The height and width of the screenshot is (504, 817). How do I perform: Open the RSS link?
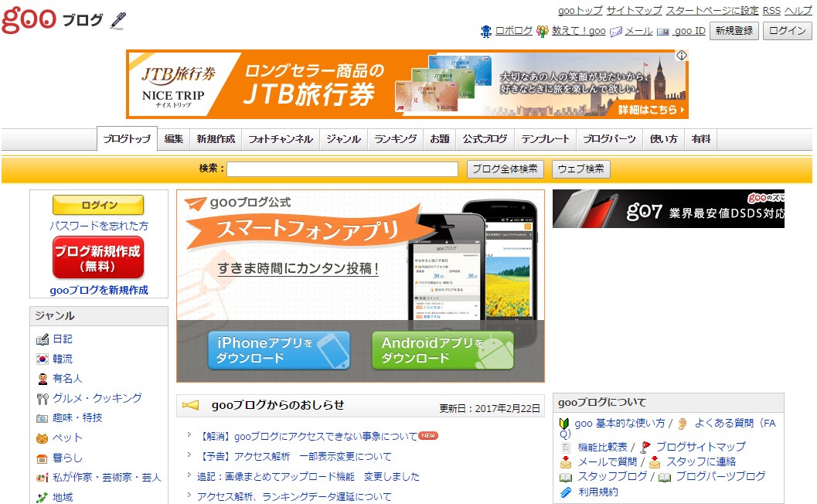point(771,10)
